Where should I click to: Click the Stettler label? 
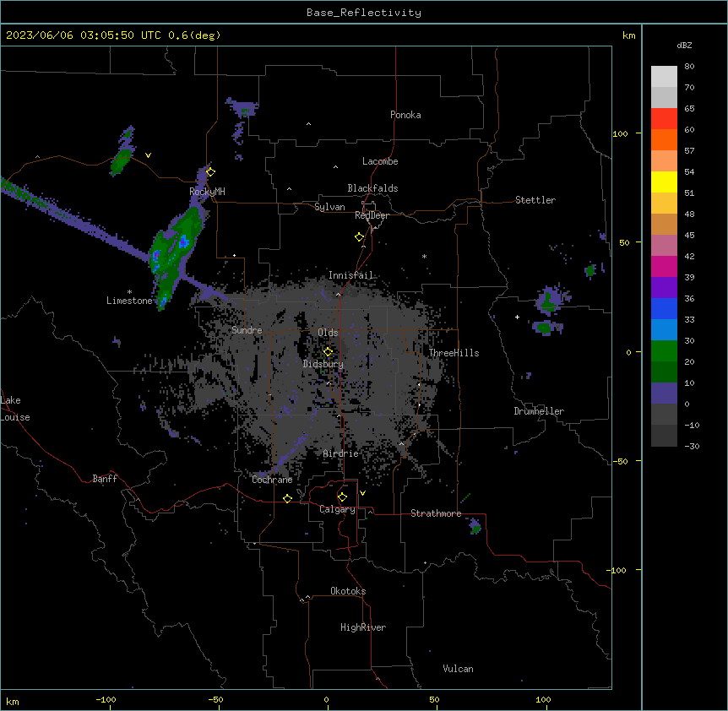coord(535,200)
